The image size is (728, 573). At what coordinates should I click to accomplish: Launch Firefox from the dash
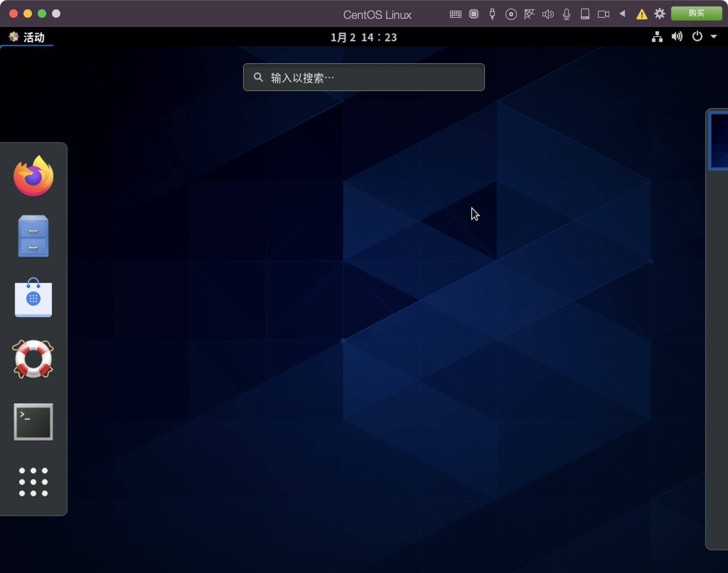point(33,176)
